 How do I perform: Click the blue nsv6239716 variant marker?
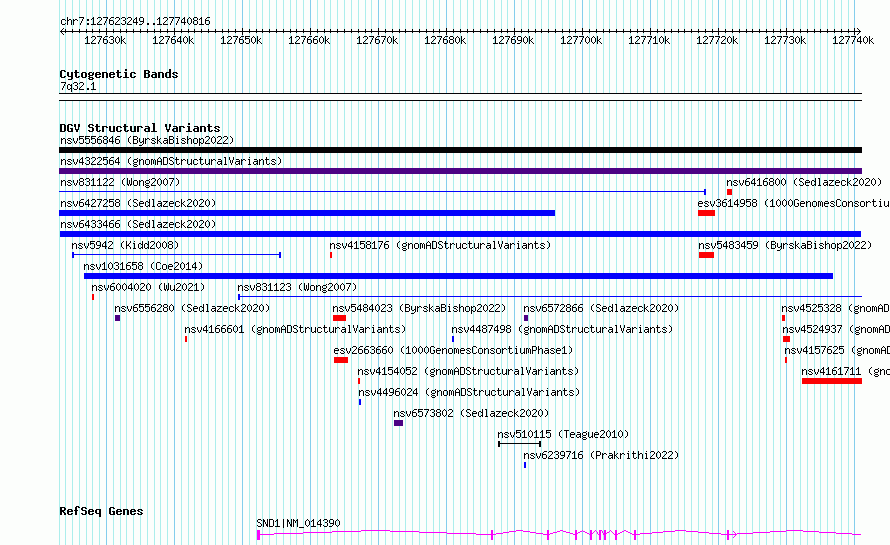(x=525, y=465)
